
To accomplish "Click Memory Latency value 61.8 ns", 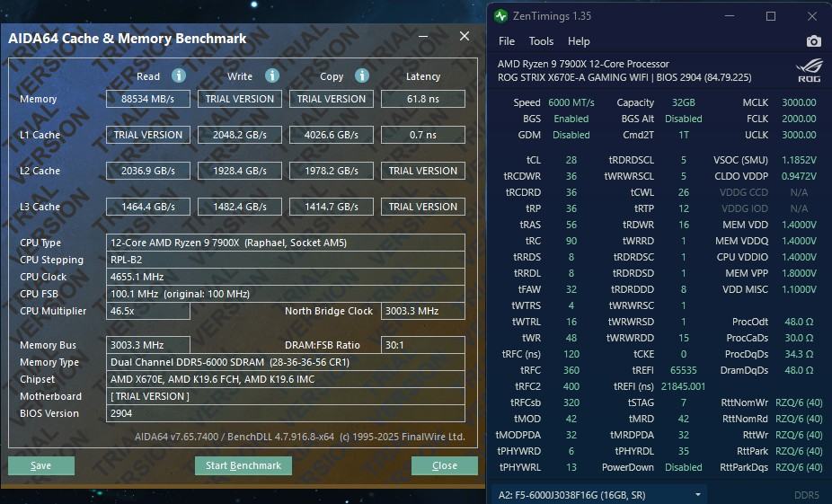I will [423, 99].
